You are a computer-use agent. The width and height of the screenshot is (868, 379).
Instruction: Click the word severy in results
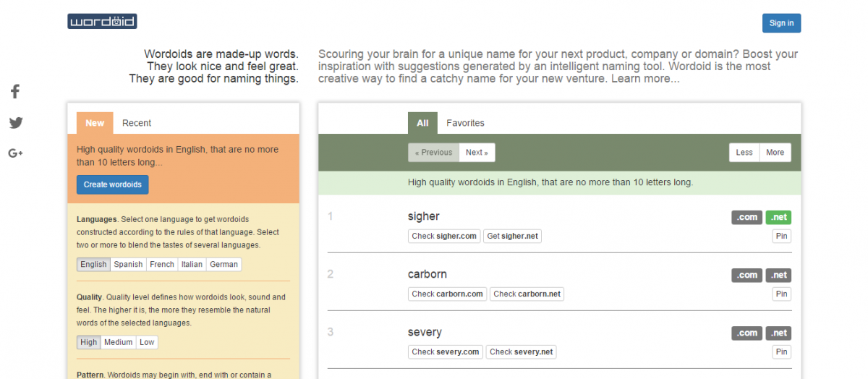point(425,333)
